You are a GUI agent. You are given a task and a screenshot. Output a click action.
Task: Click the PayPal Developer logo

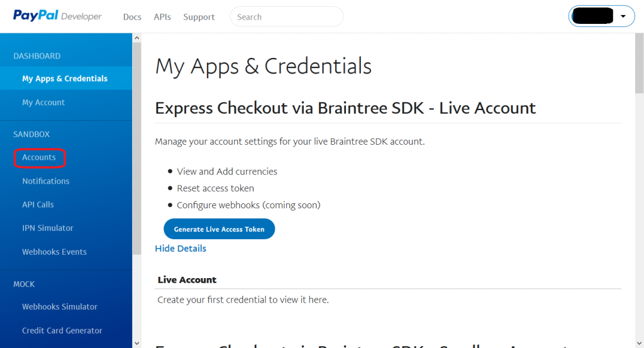[57, 16]
